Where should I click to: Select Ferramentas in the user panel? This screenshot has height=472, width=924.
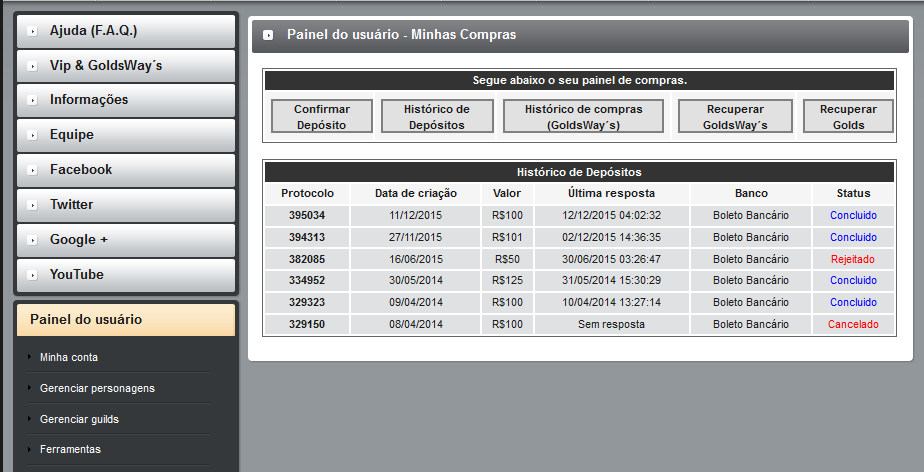point(70,450)
